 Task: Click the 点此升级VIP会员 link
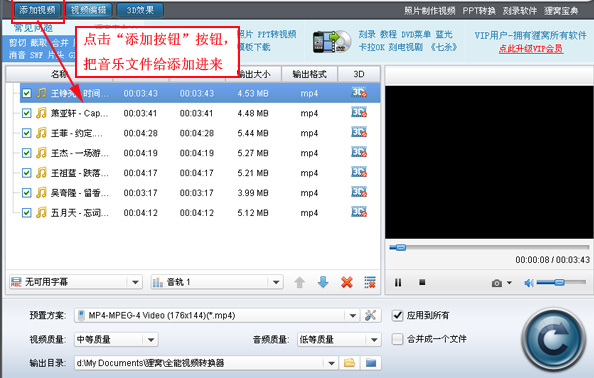531,49
